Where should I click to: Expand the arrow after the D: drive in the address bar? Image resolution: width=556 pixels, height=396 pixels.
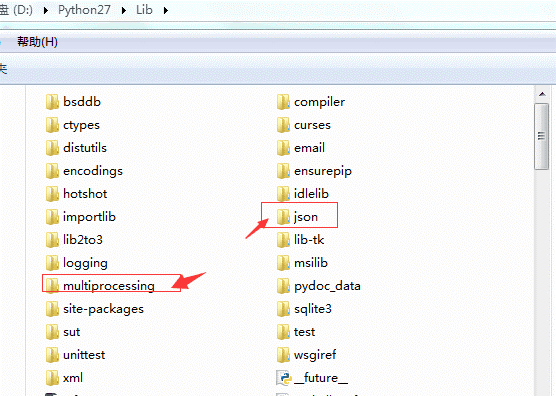46,10
